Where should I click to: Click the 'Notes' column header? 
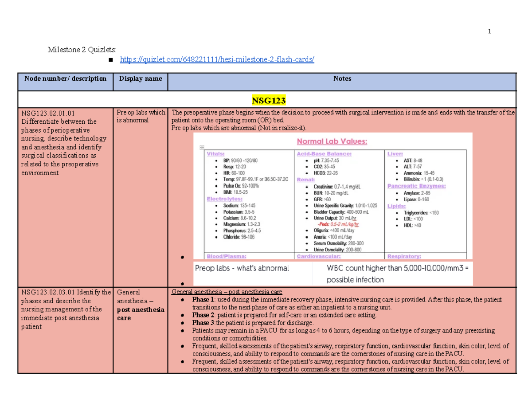coord(342,78)
